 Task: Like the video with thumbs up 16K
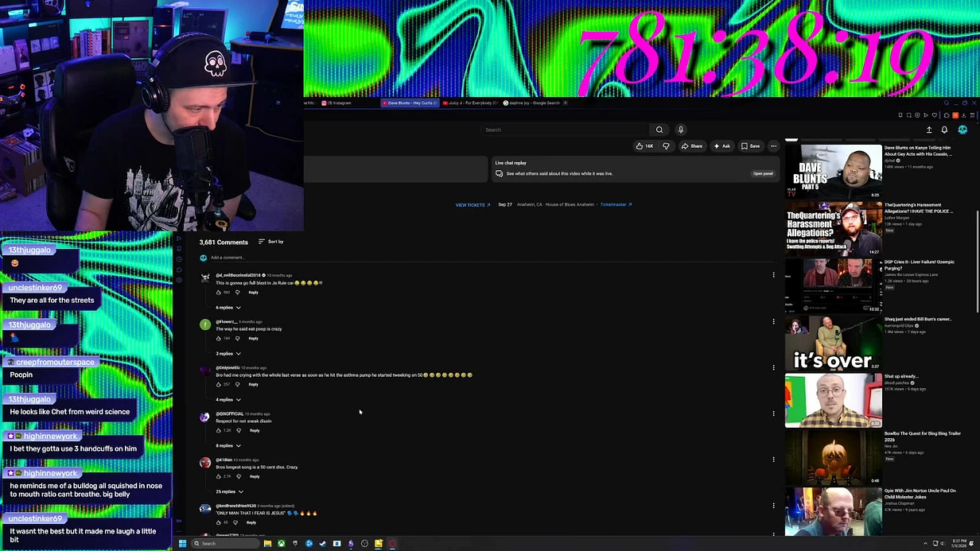[x=644, y=146]
